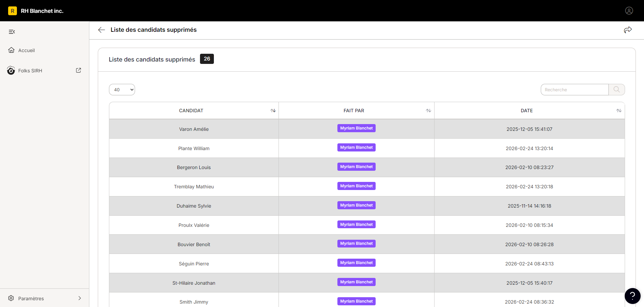Click the Myriam Blanchet badge for Bouvier Benoît
644x307 pixels.
pos(356,243)
